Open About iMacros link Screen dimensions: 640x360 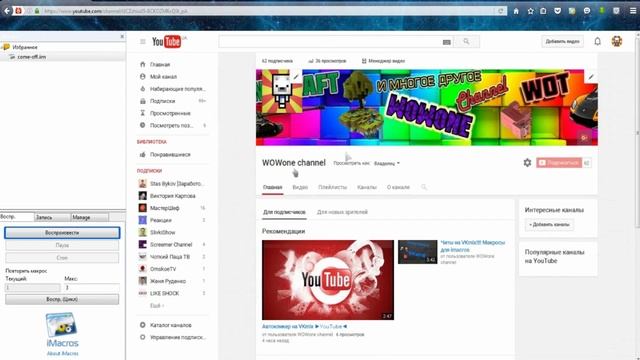click(x=62, y=353)
